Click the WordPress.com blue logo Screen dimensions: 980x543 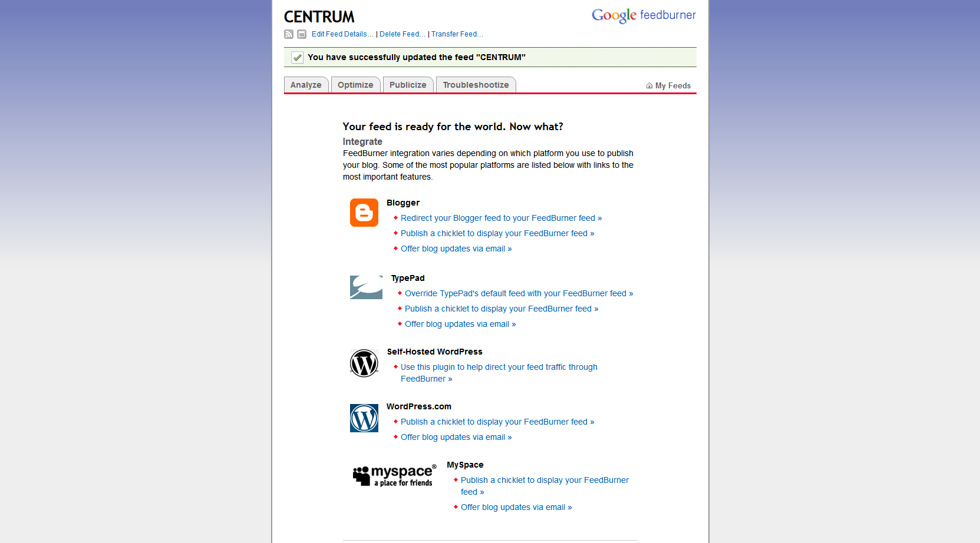(x=364, y=418)
